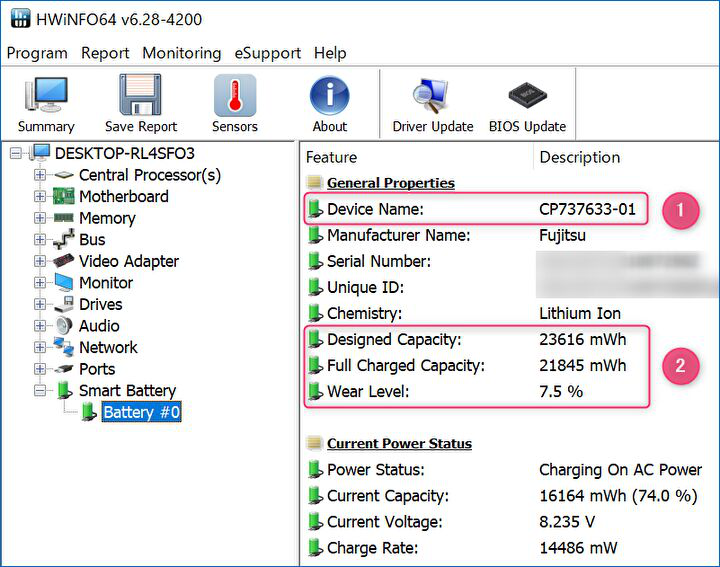Image resolution: width=720 pixels, height=567 pixels.
Task: Click the Video Adapter card icon
Action: [63, 260]
